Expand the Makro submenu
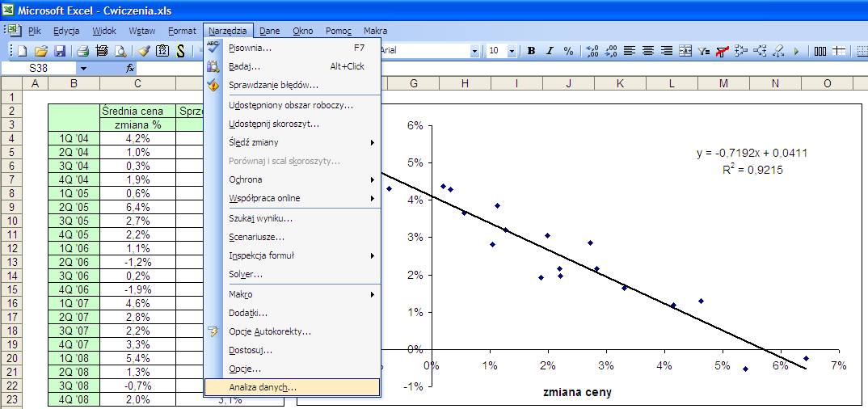The image size is (868, 409). [x=293, y=294]
